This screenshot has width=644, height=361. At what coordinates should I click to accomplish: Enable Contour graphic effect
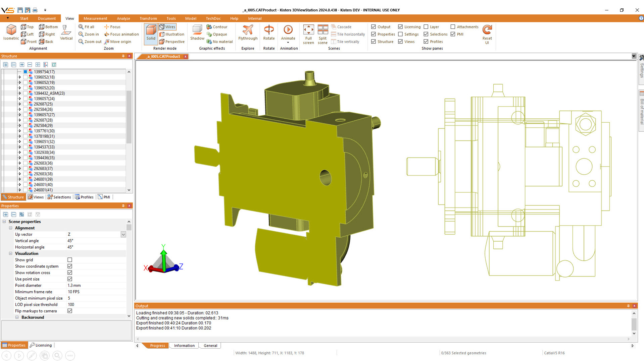pos(217,27)
